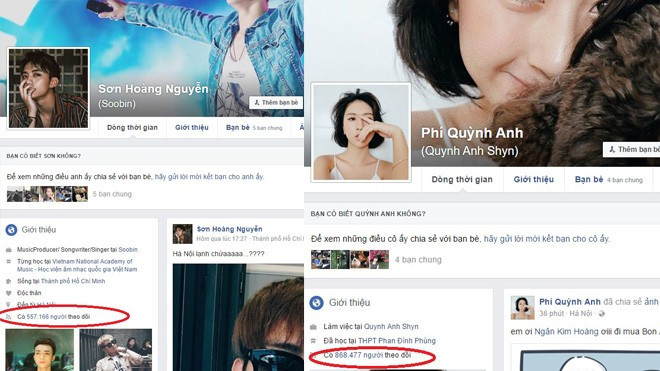Click Sơn Hoàng Nguyễn cover name heading

click(153, 89)
